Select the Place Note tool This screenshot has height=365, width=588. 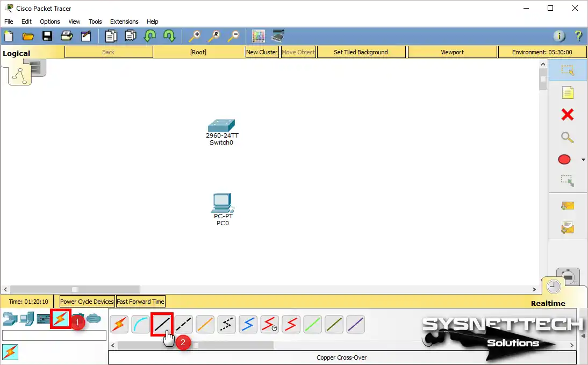[x=568, y=92]
